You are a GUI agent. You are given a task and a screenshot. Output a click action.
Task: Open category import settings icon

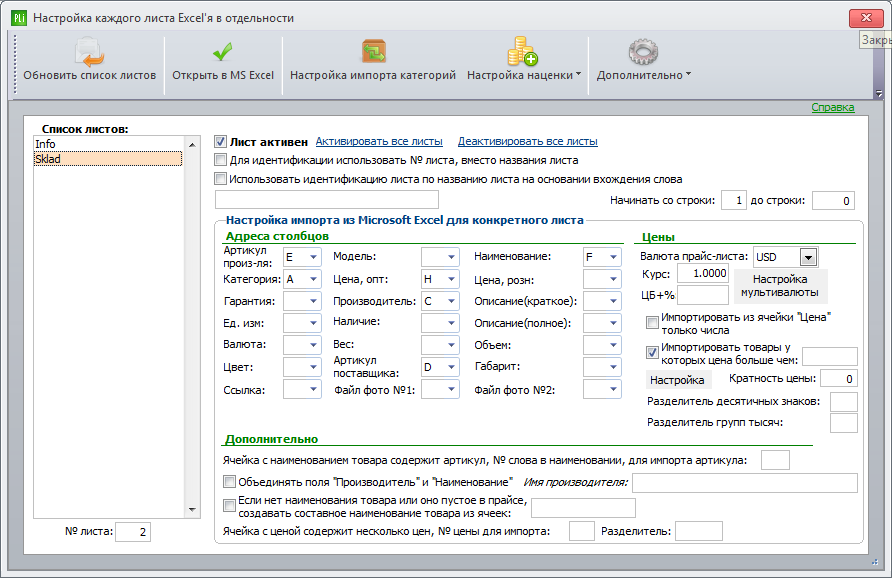click(374, 52)
